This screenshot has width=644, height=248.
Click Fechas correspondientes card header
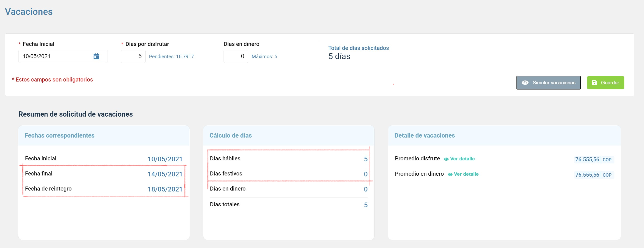[x=104, y=135]
